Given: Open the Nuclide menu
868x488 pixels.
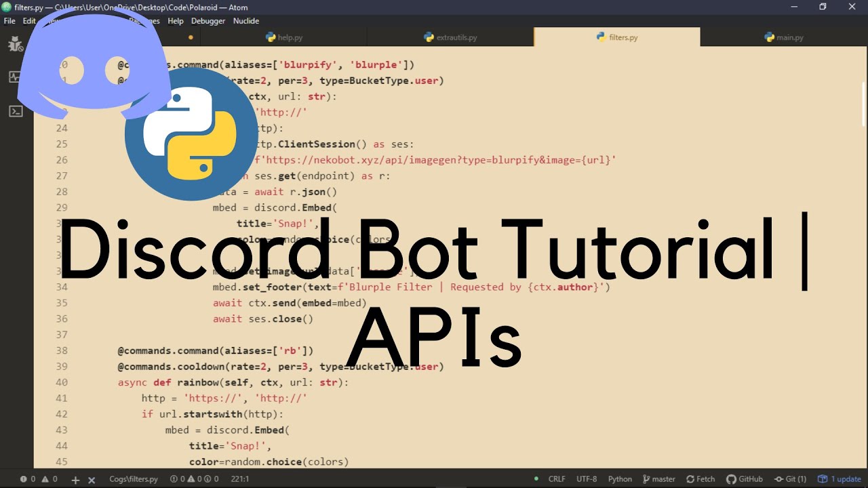Looking at the screenshot, I should pyautogui.click(x=246, y=21).
